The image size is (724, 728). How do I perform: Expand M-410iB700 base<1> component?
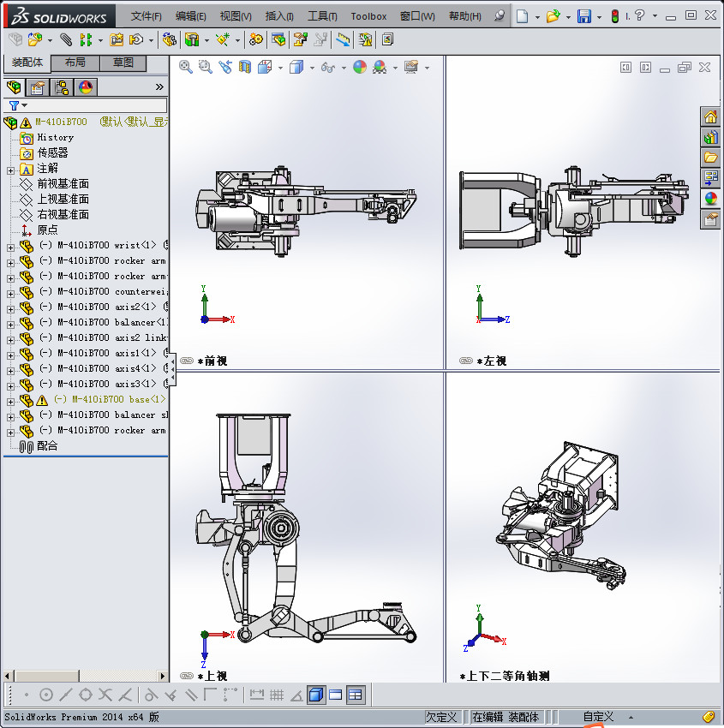pyautogui.click(x=10, y=402)
